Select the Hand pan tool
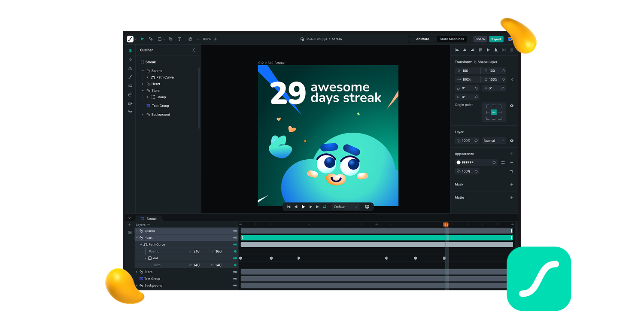 pyautogui.click(x=191, y=39)
